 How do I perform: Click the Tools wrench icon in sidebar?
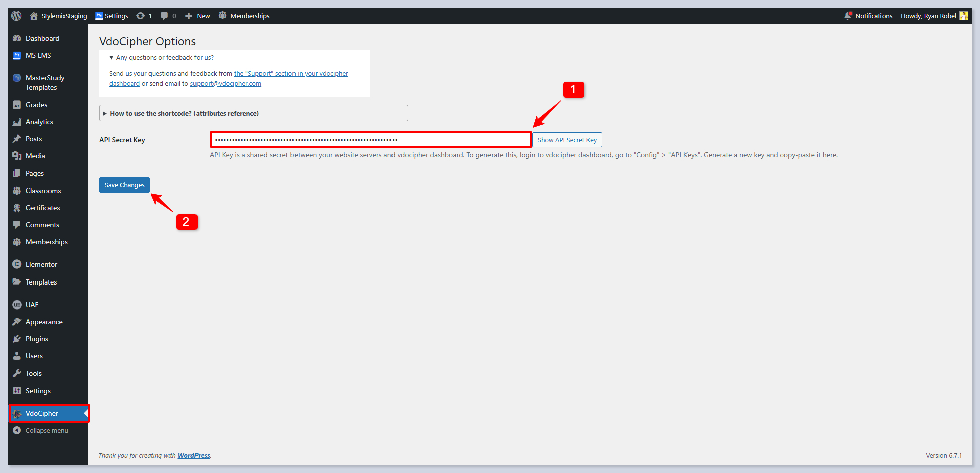click(17, 373)
